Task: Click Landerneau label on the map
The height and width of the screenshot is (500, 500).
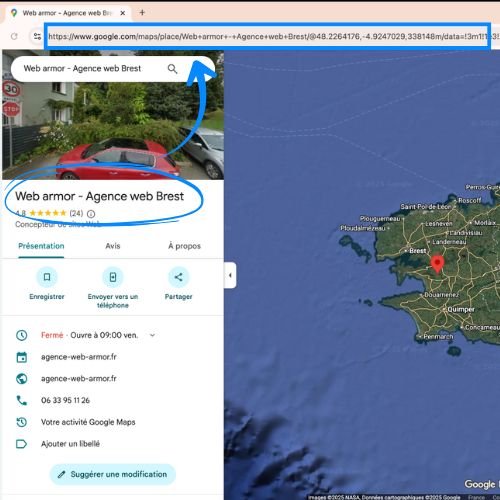Action: [449, 242]
